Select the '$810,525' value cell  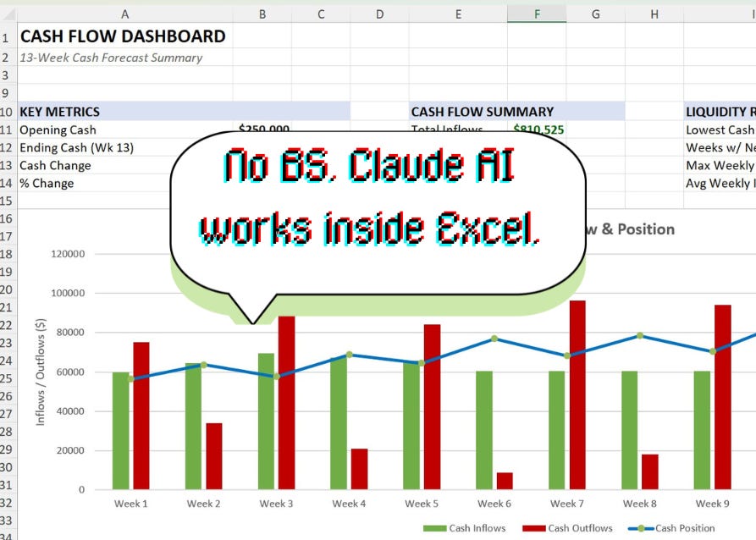pos(538,129)
